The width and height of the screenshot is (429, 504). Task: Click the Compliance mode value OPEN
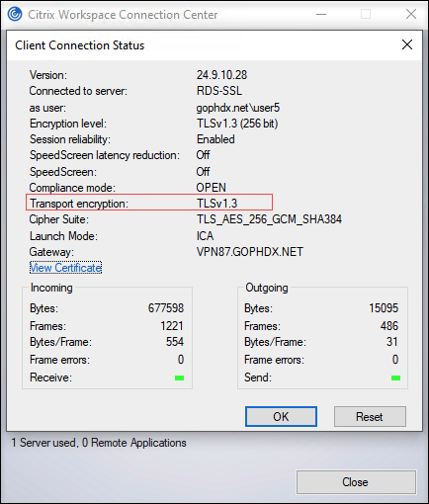tap(212, 188)
